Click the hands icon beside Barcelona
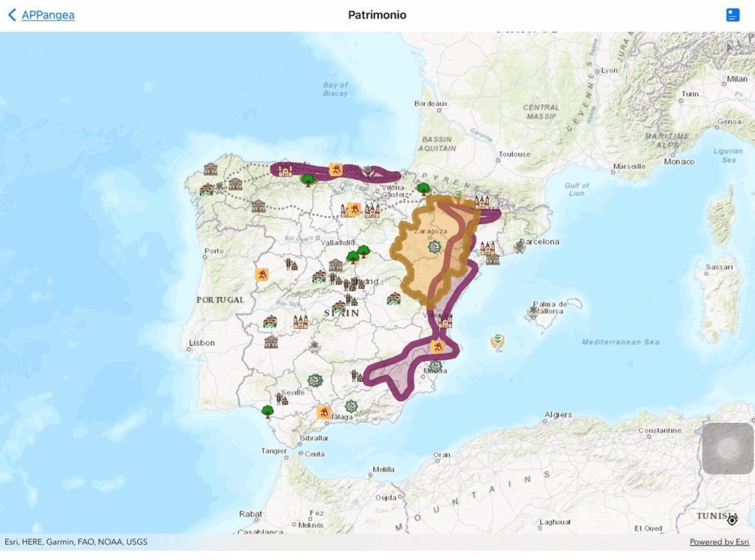The image size is (755, 560). coord(520,247)
